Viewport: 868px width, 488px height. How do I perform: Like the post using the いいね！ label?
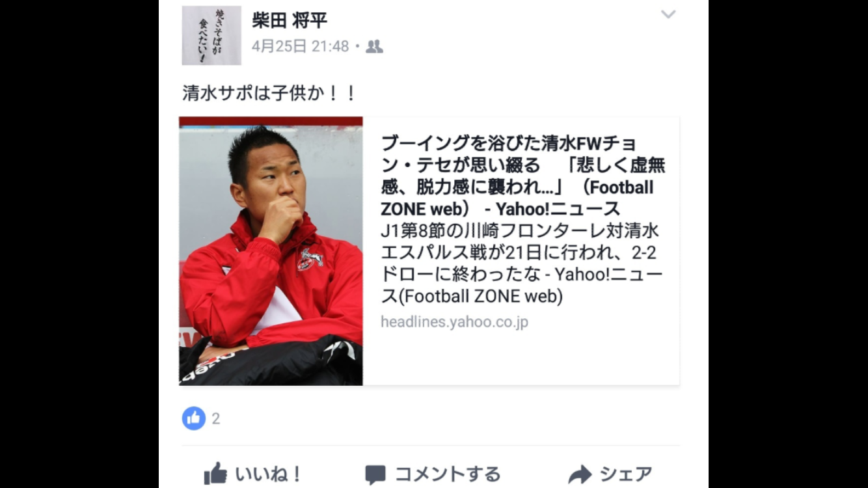coord(269,474)
